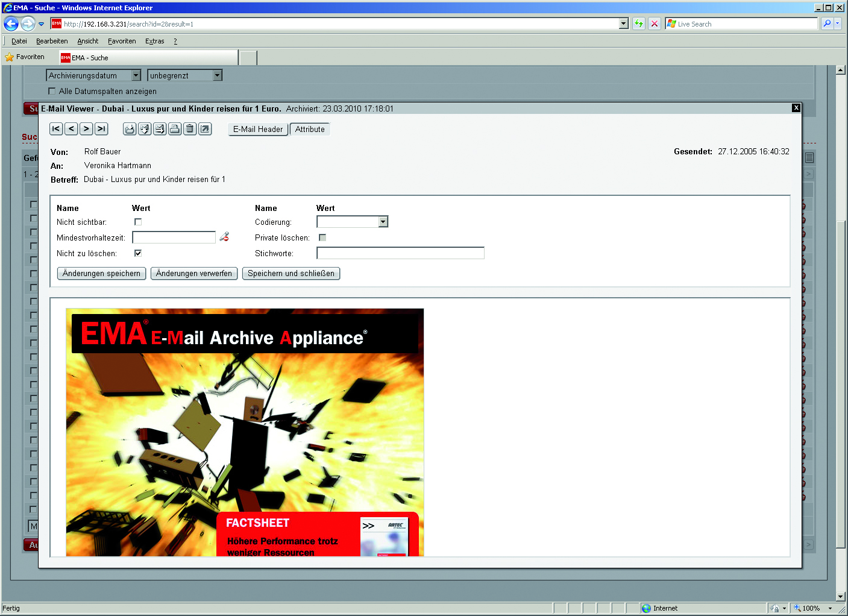
Task: Click the Änderungen speichern button
Action: coord(101,273)
